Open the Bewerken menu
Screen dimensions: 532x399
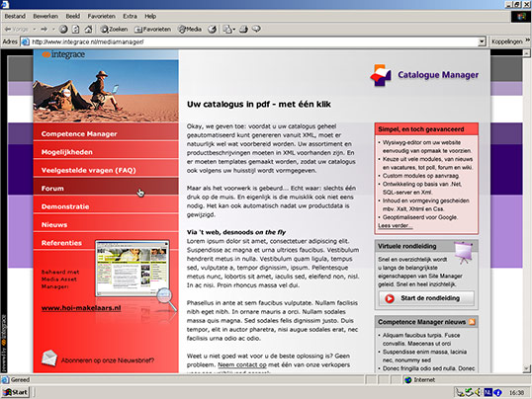[45, 16]
